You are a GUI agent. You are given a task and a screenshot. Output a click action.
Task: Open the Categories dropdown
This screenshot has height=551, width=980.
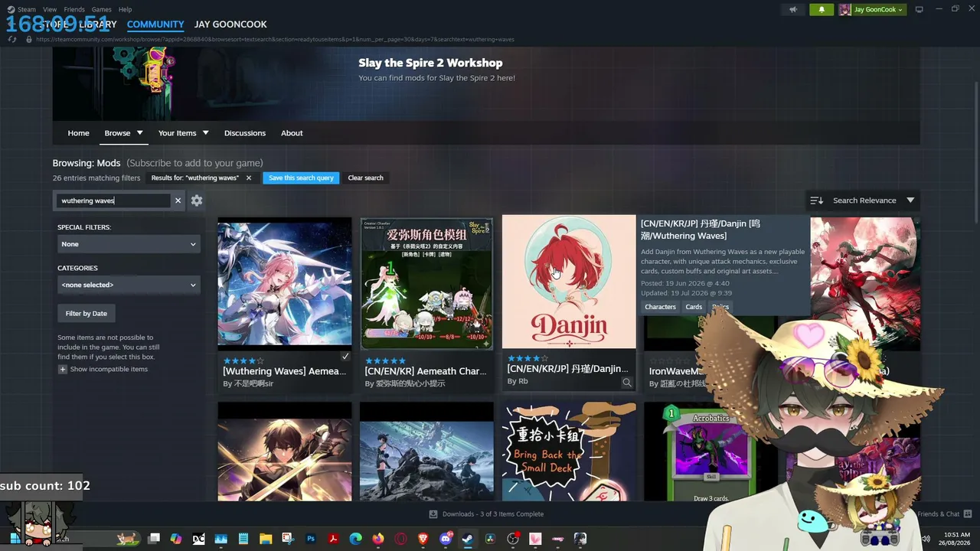129,285
